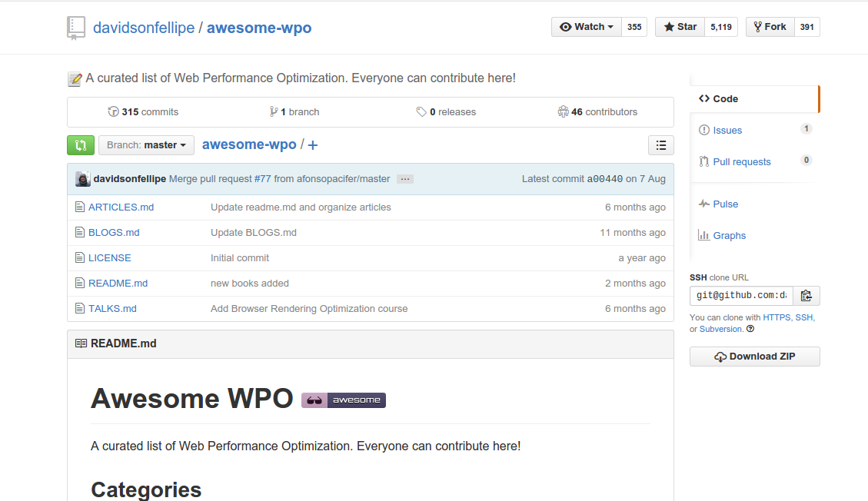Open the Graphs tab
The image size is (868, 501).
(729, 236)
